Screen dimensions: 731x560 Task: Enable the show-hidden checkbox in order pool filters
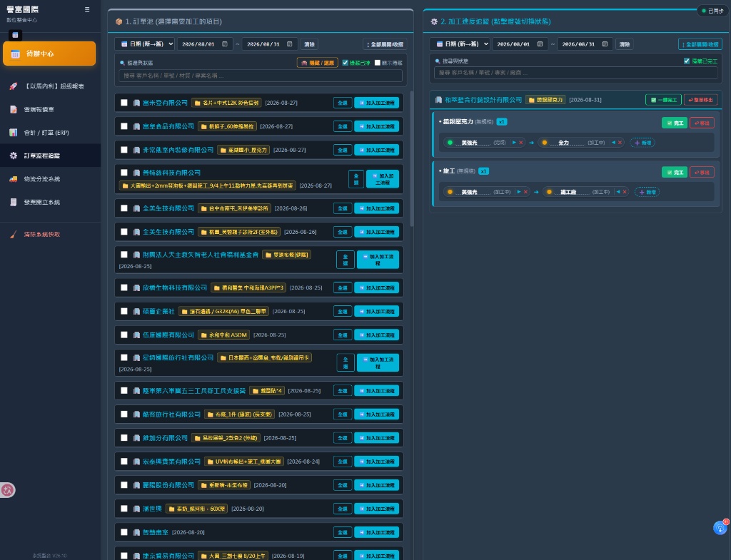pyautogui.click(x=378, y=63)
